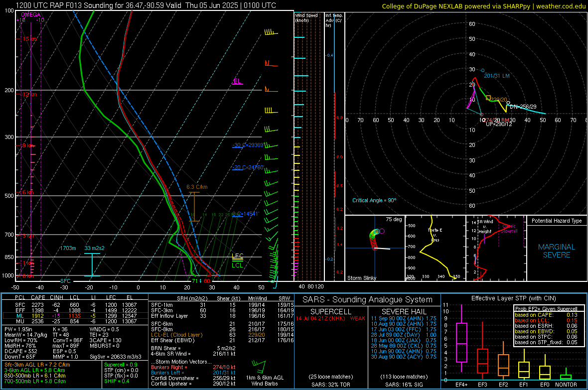Click the Corfidi Upshear = 290/12 kt line
The image size is (588, 390).
click(x=193, y=383)
